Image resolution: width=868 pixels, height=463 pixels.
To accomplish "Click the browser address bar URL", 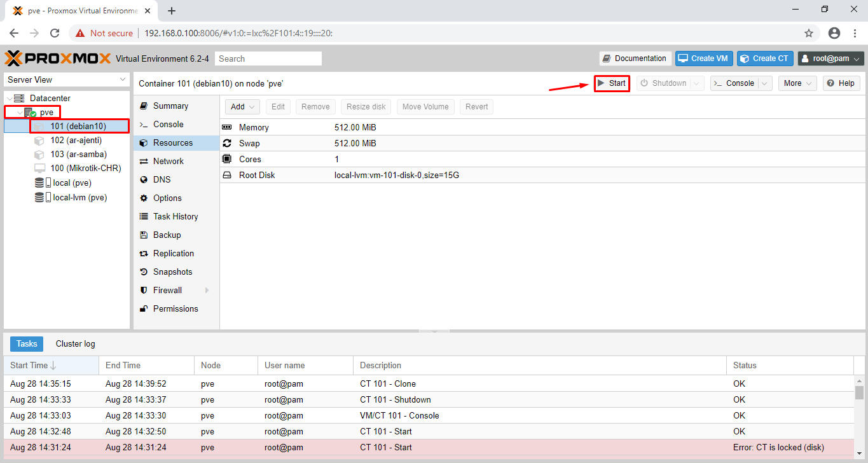I will (238, 33).
